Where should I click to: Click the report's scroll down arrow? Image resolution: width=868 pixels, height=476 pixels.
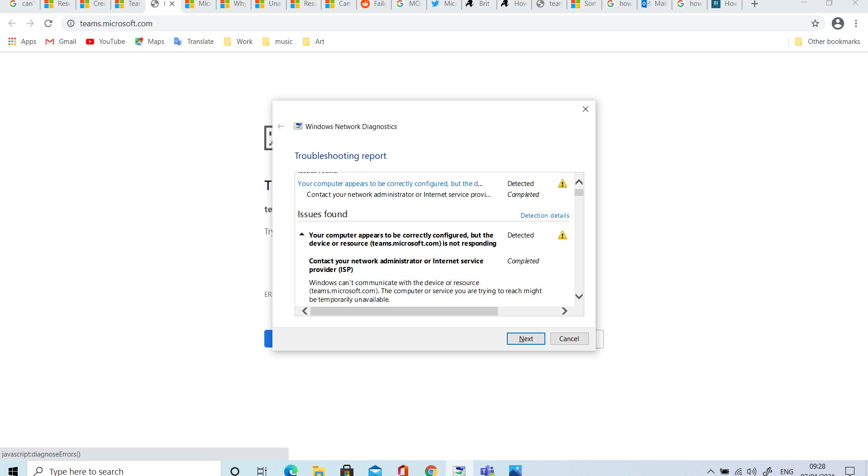pos(579,296)
